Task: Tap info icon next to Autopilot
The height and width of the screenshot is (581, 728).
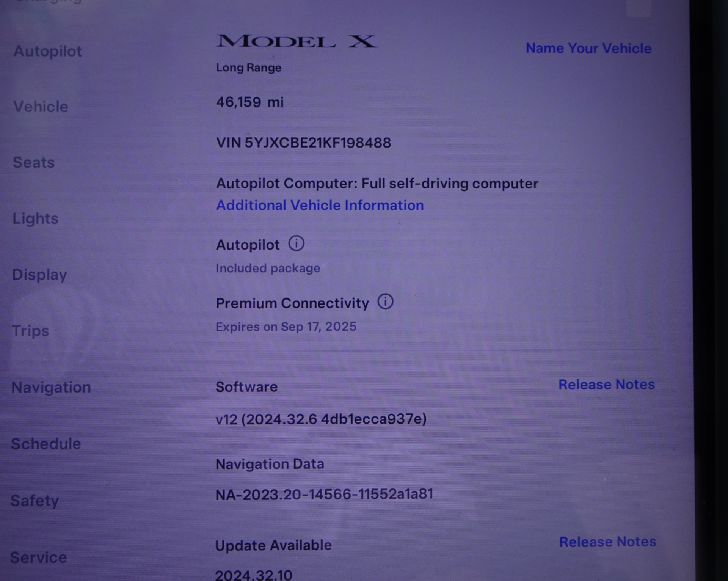Action: click(297, 243)
